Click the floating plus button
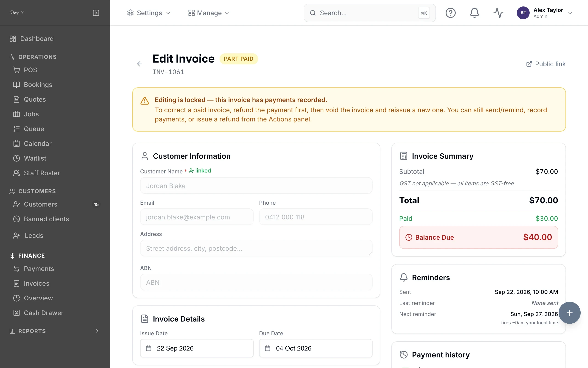 pos(569,313)
